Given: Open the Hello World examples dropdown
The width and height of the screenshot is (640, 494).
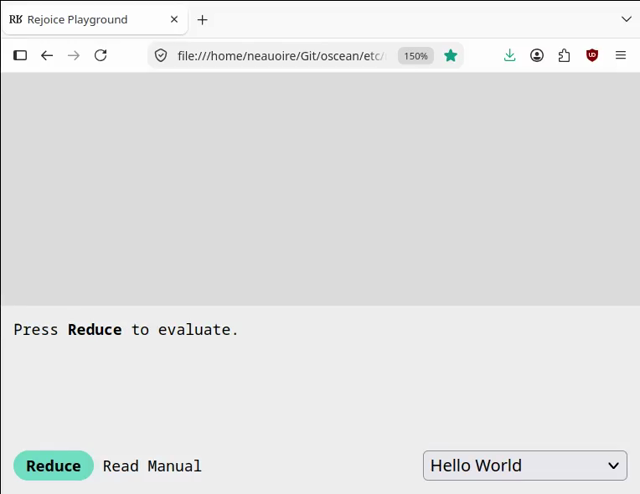Looking at the screenshot, I should (x=525, y=465).
